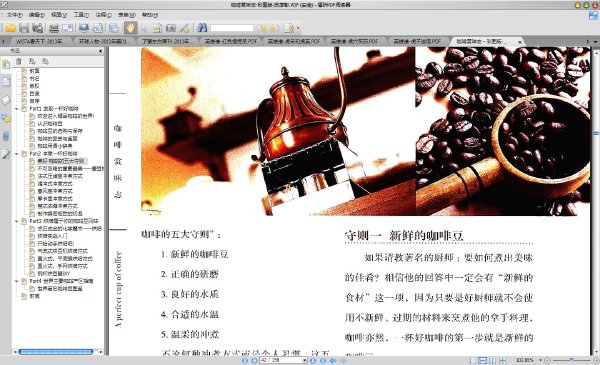The height and width of the screenshot is (365, 600).
Task: Open the tab list dropdown arrow
Action: [x=595, y=41]
